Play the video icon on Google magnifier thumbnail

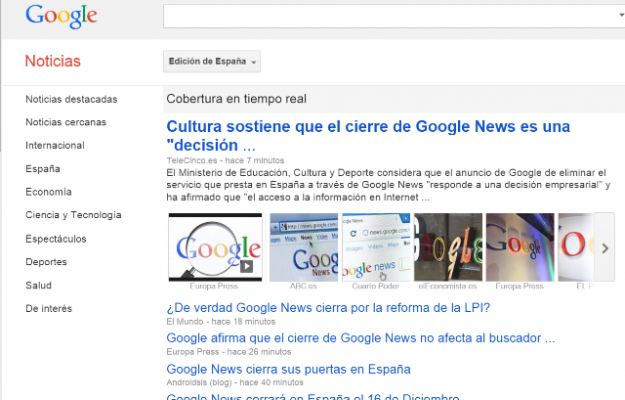point(246,266)
